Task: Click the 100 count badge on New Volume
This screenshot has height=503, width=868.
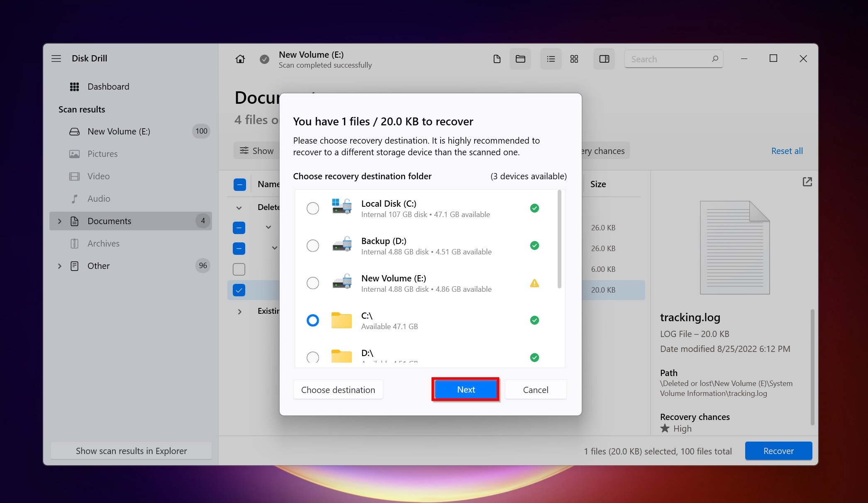Action: click(201, 131)
